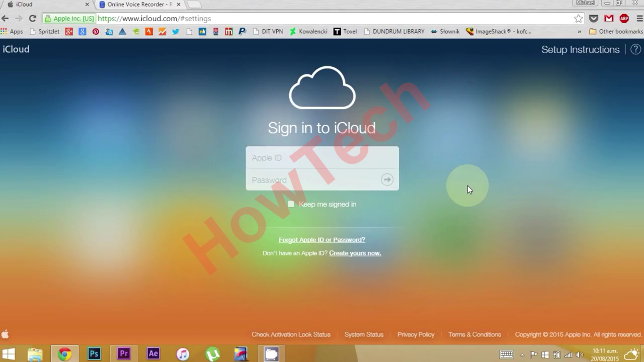Click the help question mark icon
The height and width of the screenshot is (362, 644).
coord(636,49)
